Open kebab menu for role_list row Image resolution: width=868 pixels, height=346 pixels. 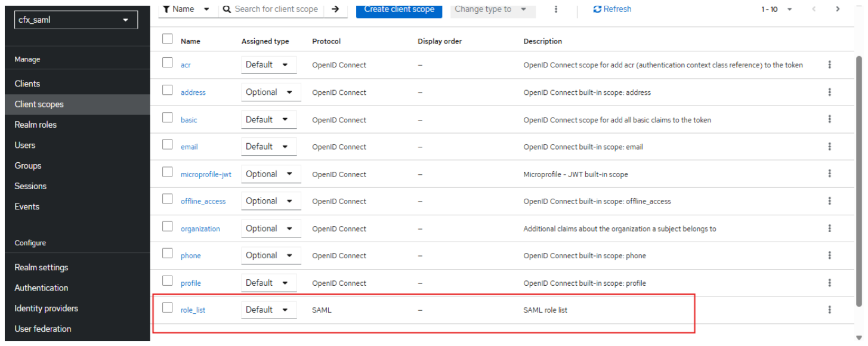[x=829, y=310]
